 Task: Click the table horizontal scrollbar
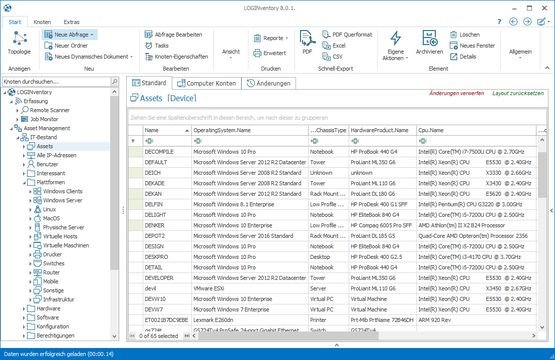click(x=287, y=336)
